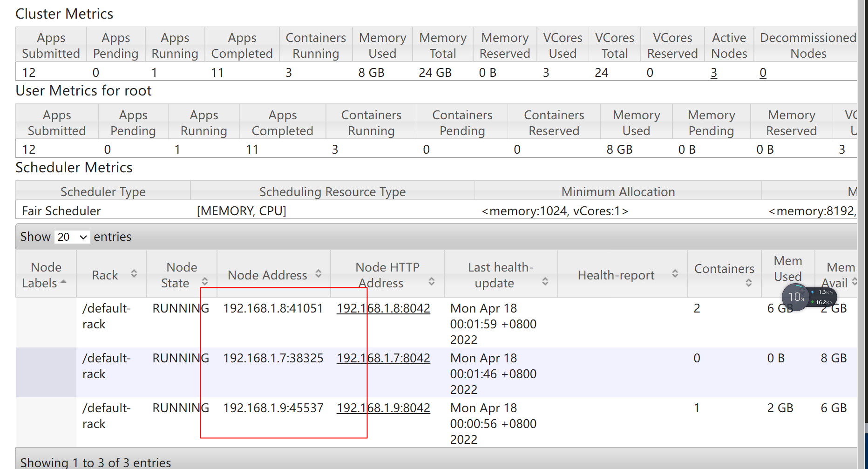Click health update Mon Apr 18 00:00:56
The height and width of the screenshot is (469, 868).
click(x=493, y=424)
